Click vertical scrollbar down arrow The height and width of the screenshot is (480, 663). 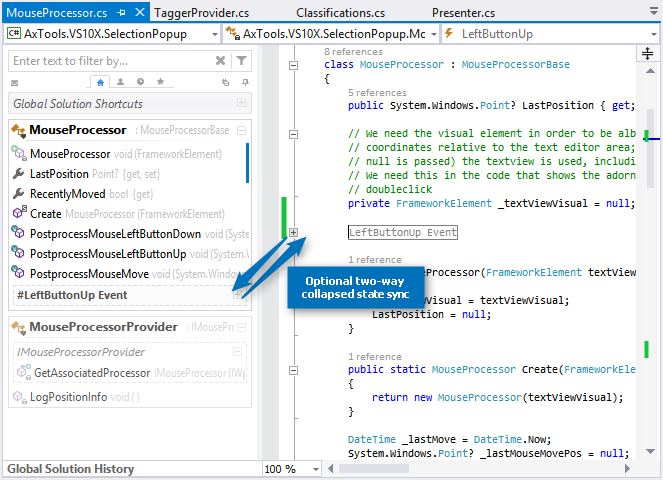point(650,452)
